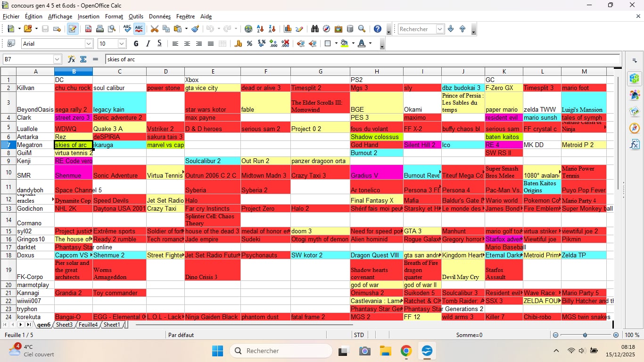
Task: Toggle italic formatting
Action: point(148,43)
